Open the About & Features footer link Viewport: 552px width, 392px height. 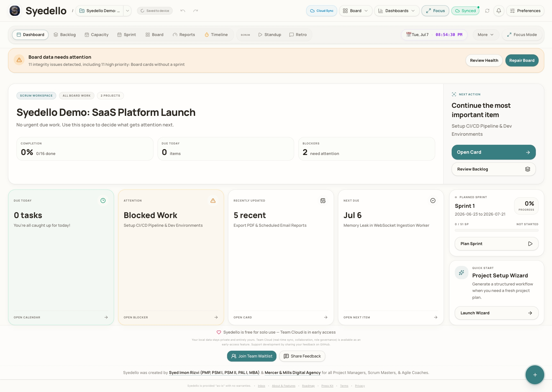[x=284, y=386]
